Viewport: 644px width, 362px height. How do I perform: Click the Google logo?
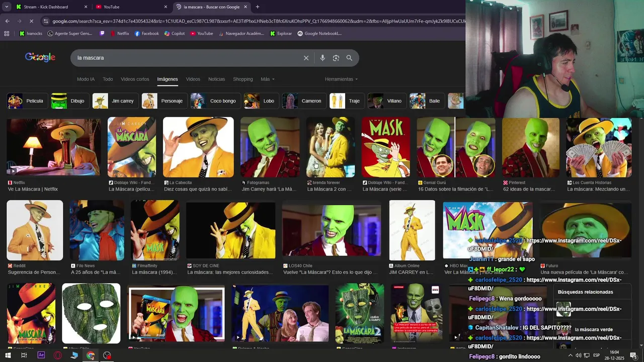(40, 57)
